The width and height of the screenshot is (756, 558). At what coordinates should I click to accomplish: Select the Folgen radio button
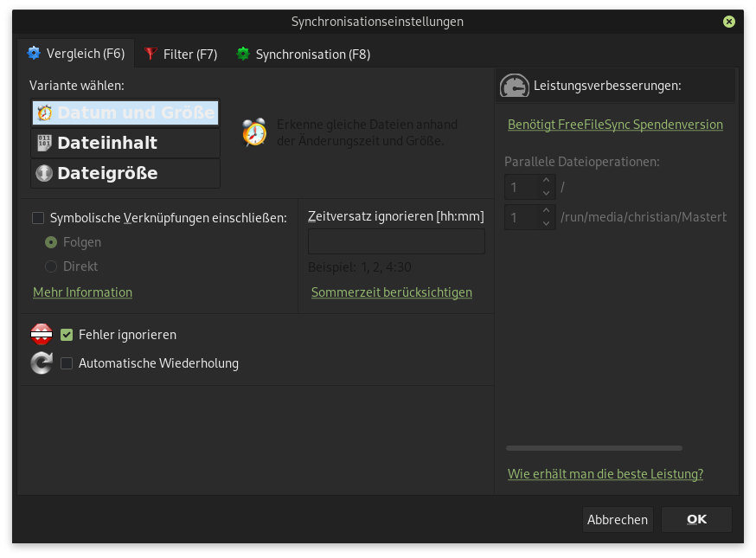pos(51,242)
